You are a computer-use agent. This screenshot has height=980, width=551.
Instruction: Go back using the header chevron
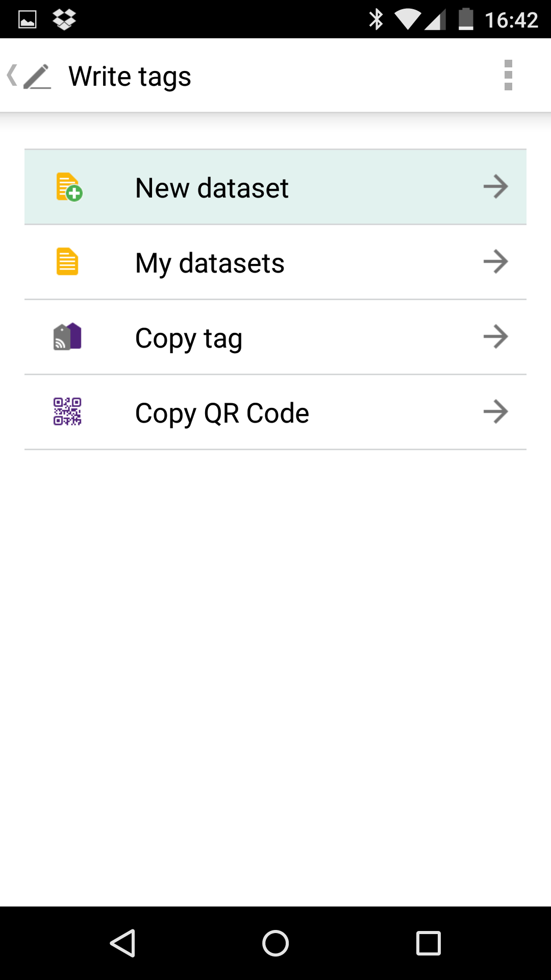tap(12, 76)
